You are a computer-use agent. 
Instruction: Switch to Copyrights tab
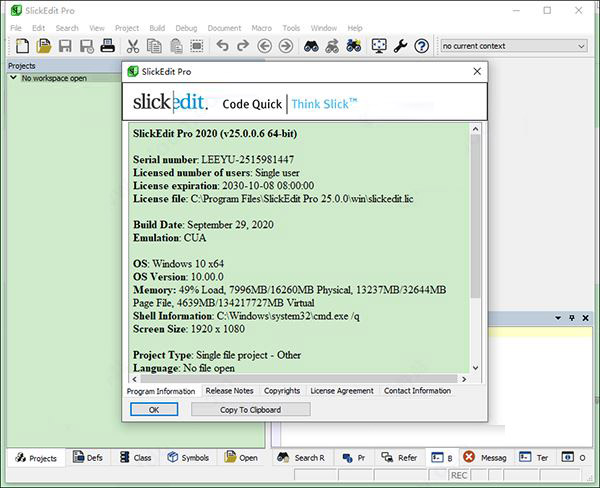coord(282,391)
